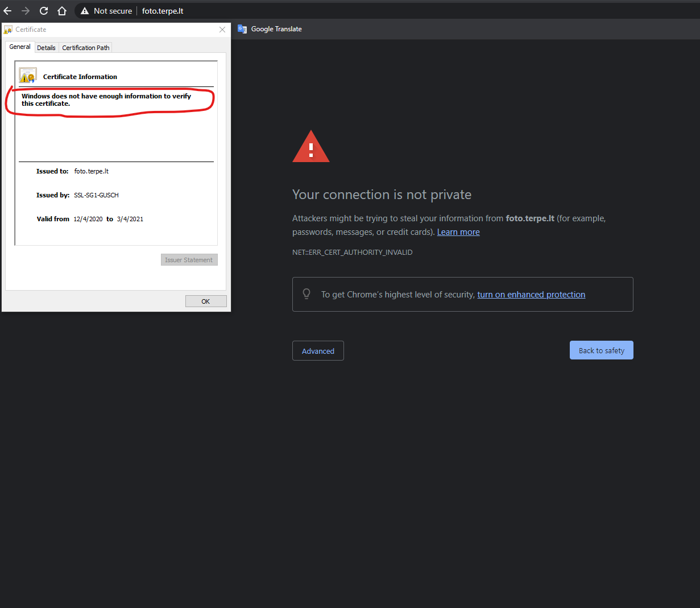Click the foto.terpe.lt address bar
Image resolution: width=700 pixels, height=608 pixels.
pos(163,11)
